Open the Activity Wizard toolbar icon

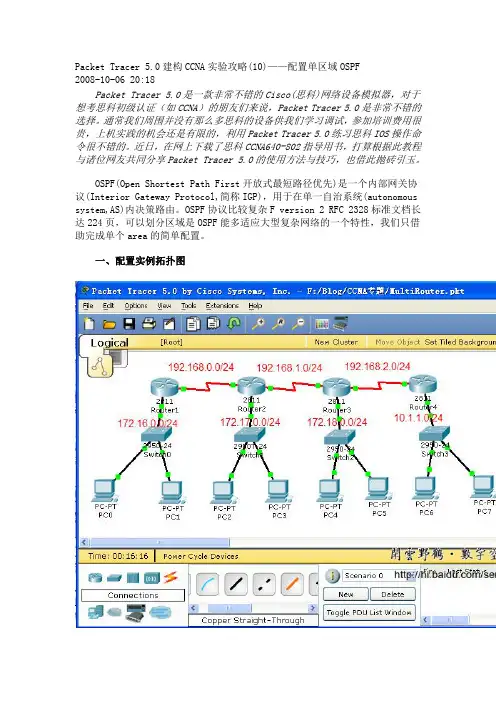click(168, 323)
